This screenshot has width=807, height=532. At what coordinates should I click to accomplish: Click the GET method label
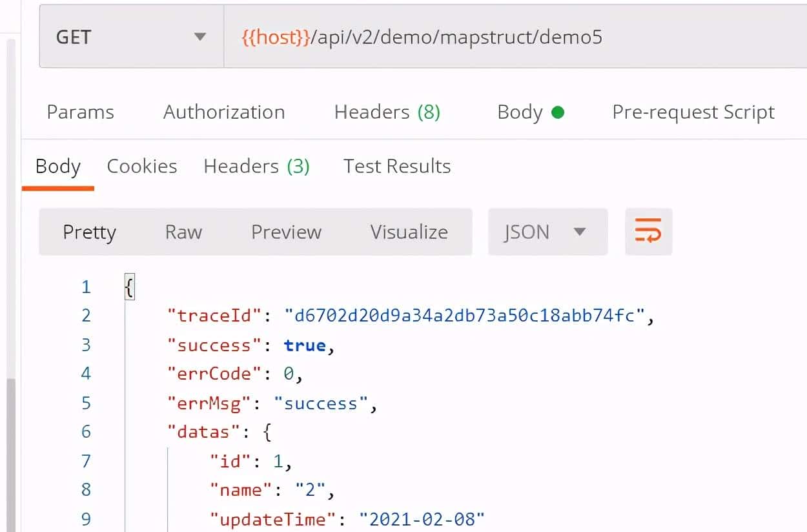[x=73, y=37]
